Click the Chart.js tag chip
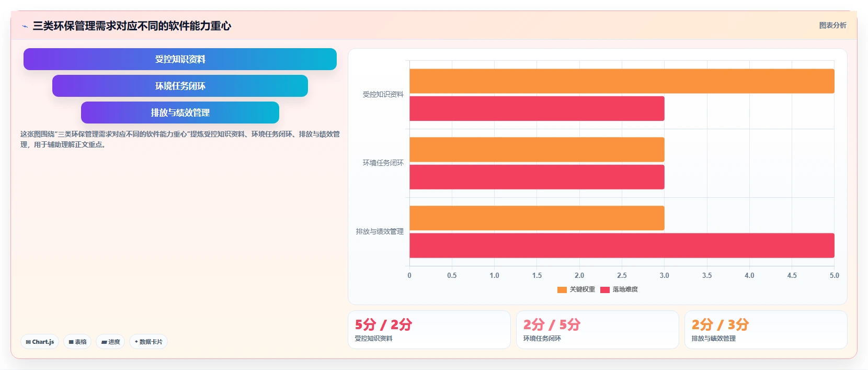Image resolution: width=868 pixels, height=370 pixels. 40,342
